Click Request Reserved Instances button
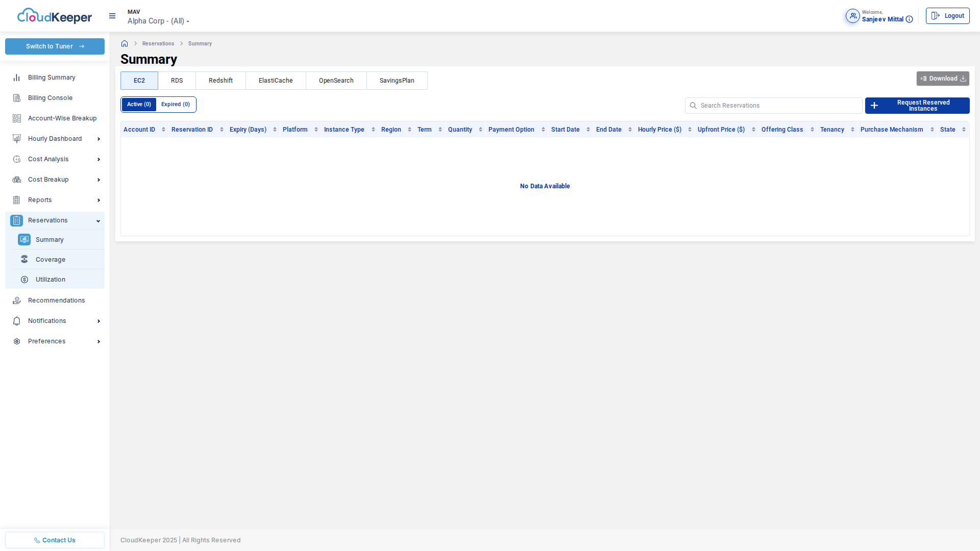This screenshot has height=551, width=980. point(917,106)
